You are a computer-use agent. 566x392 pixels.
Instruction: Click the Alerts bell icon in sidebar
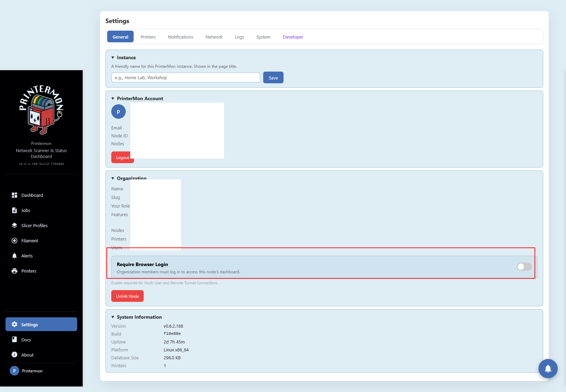(14, 256)
